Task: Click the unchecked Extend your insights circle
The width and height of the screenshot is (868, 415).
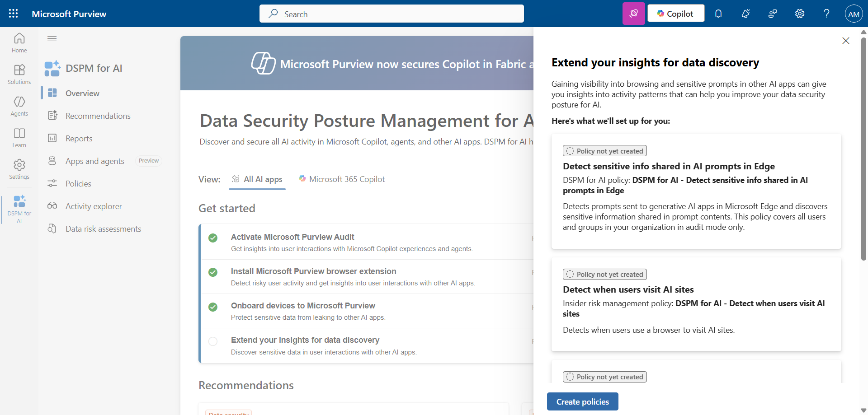Action: [x=213, y=341]
